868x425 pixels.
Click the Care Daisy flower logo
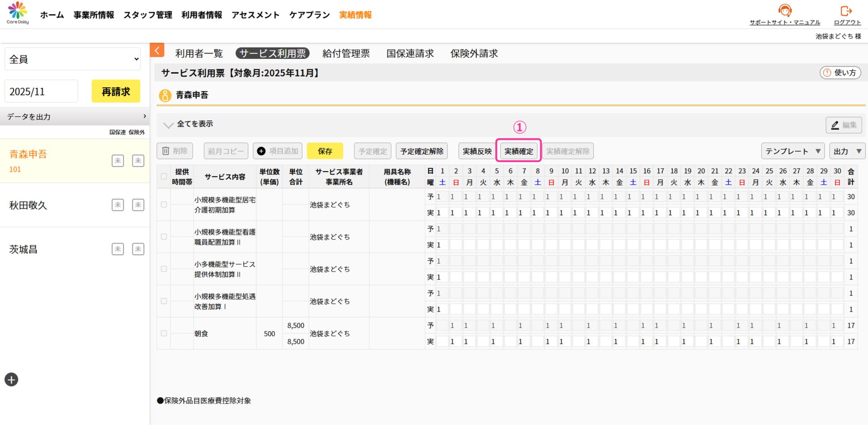tap(18, 13)
